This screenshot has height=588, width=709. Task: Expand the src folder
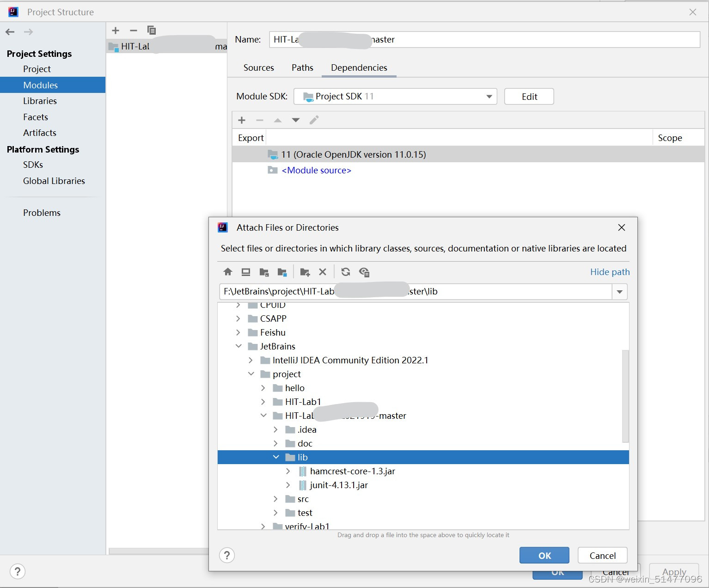[275, 499]
